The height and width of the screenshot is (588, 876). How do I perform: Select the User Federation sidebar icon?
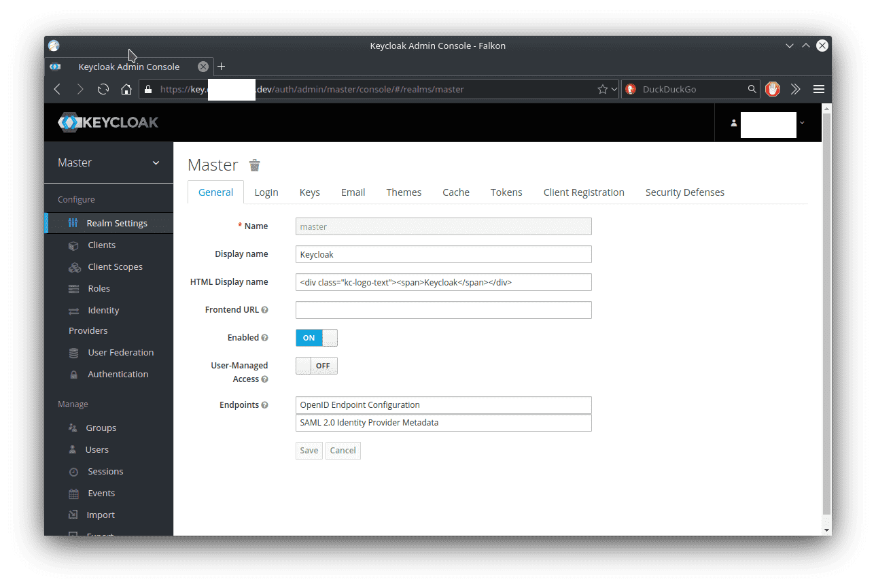point(73,352)
